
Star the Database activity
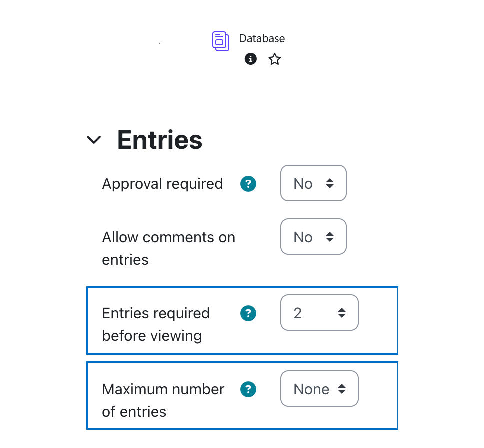(x=274, y=59)
